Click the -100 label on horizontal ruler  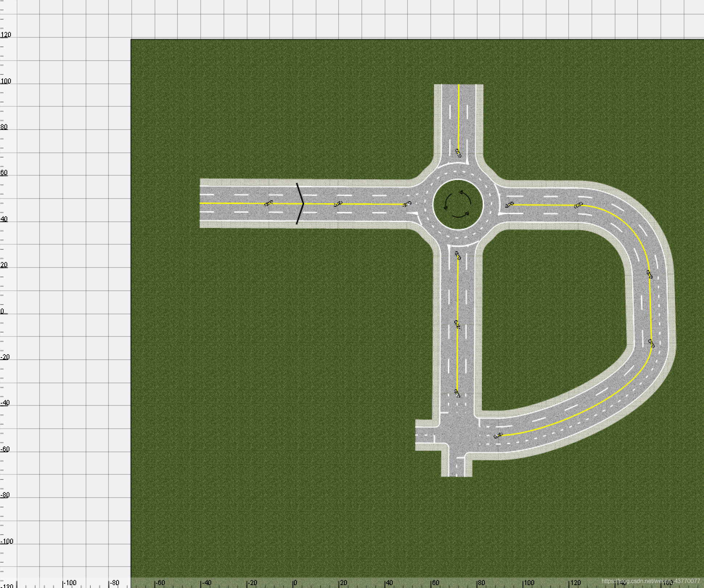[70, 583]
